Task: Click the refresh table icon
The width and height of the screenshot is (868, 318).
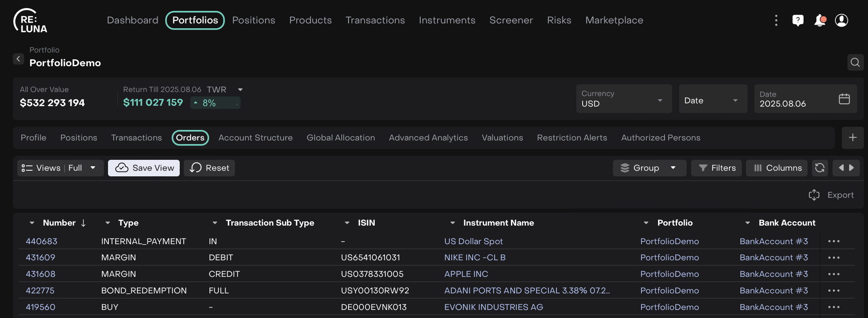Action: (819, 168)
